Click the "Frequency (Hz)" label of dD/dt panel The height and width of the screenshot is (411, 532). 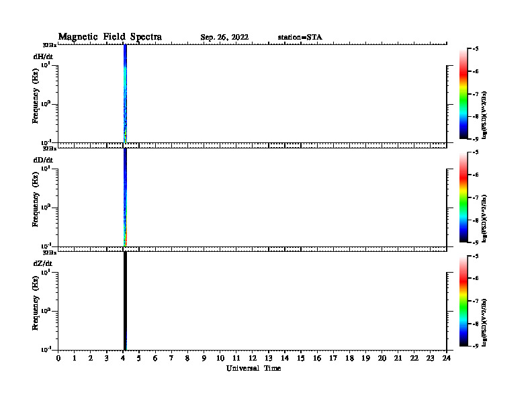point(36,199)
